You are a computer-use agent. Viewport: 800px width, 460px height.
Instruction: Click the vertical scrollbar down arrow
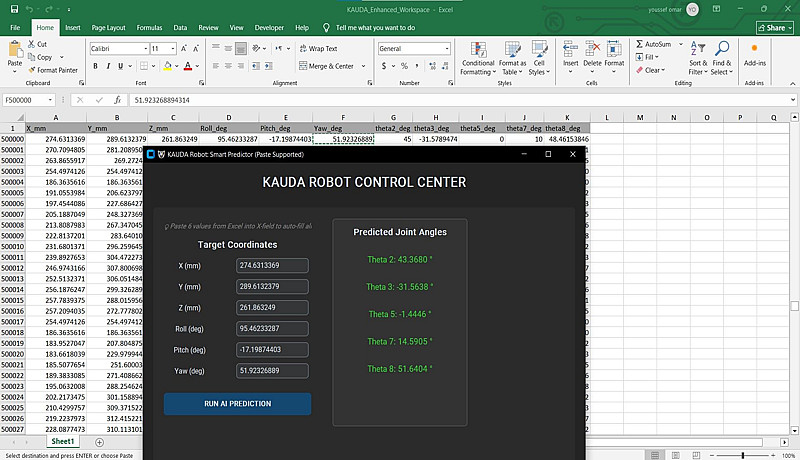coord(794,431)
